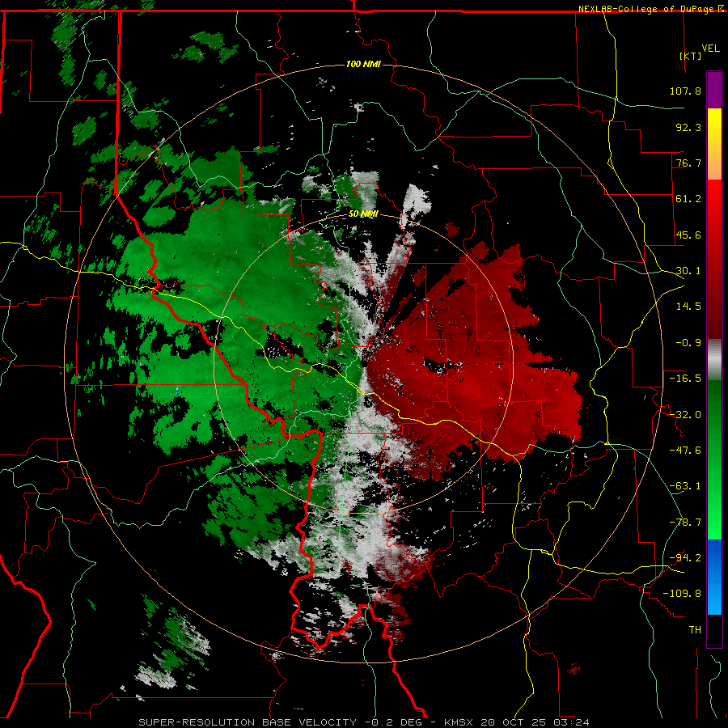Pick the gray near-zero segment of color bar

point(714,360)
